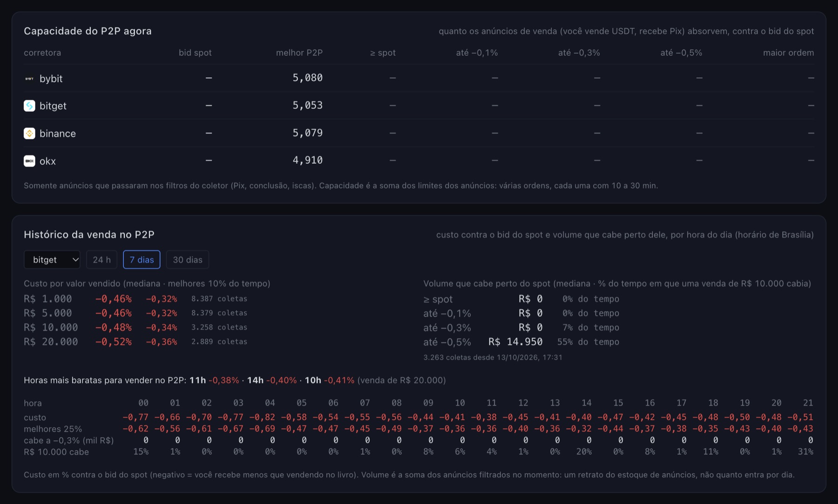
Task: Click the 'melhor P2P' column header
Action: point(299,53)
